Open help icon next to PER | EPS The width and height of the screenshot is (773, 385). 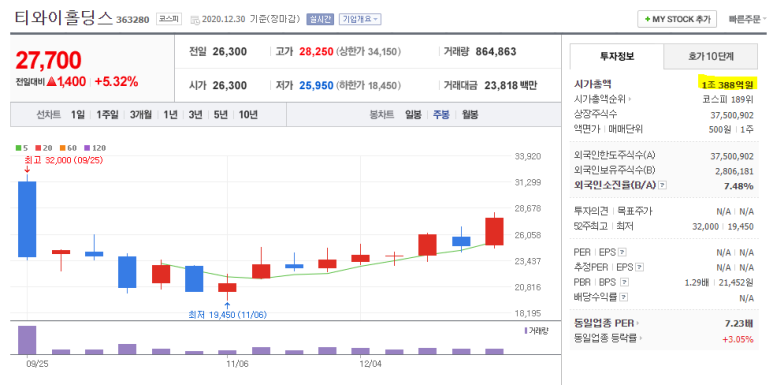[x=622, y=252]
